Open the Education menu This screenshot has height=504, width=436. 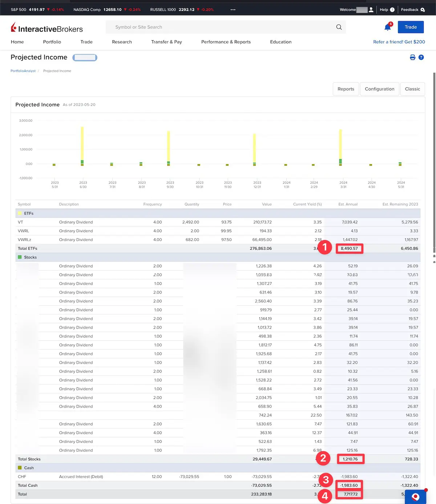pos(281,42)
